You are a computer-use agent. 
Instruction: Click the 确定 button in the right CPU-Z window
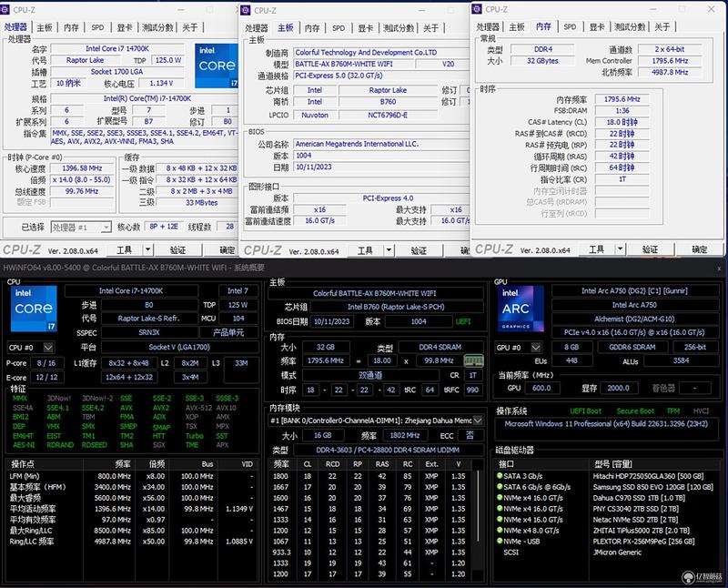coord(700,249)
